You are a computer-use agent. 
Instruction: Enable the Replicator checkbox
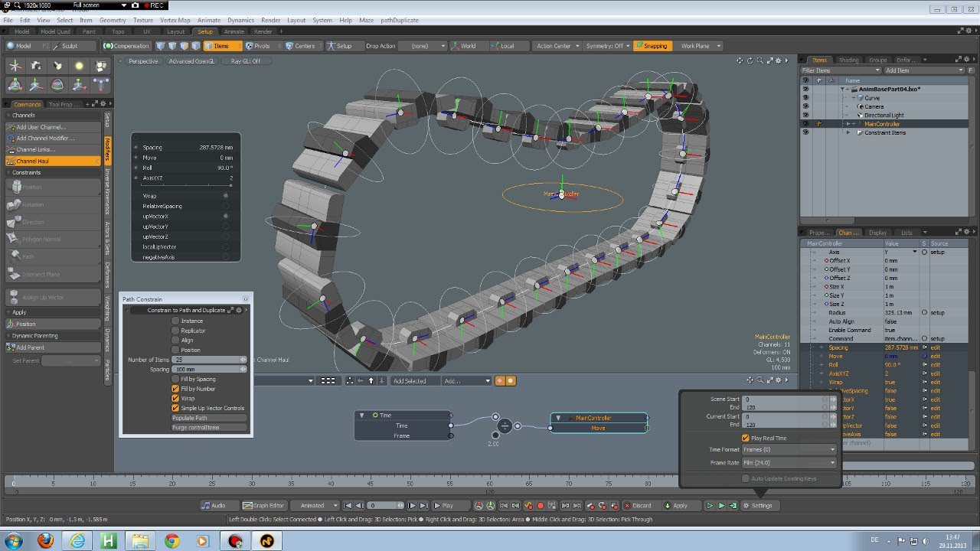175,331
